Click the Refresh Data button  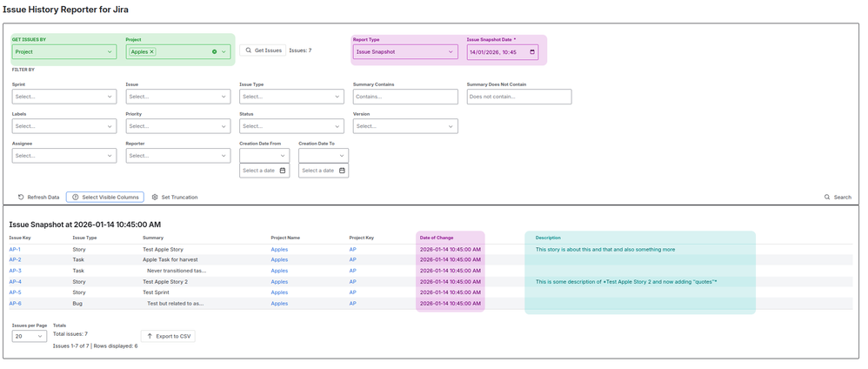coord(38,198)
